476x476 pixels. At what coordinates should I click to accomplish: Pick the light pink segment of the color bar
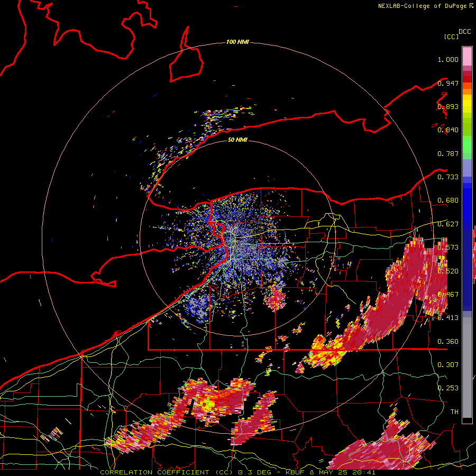(467, 56)
